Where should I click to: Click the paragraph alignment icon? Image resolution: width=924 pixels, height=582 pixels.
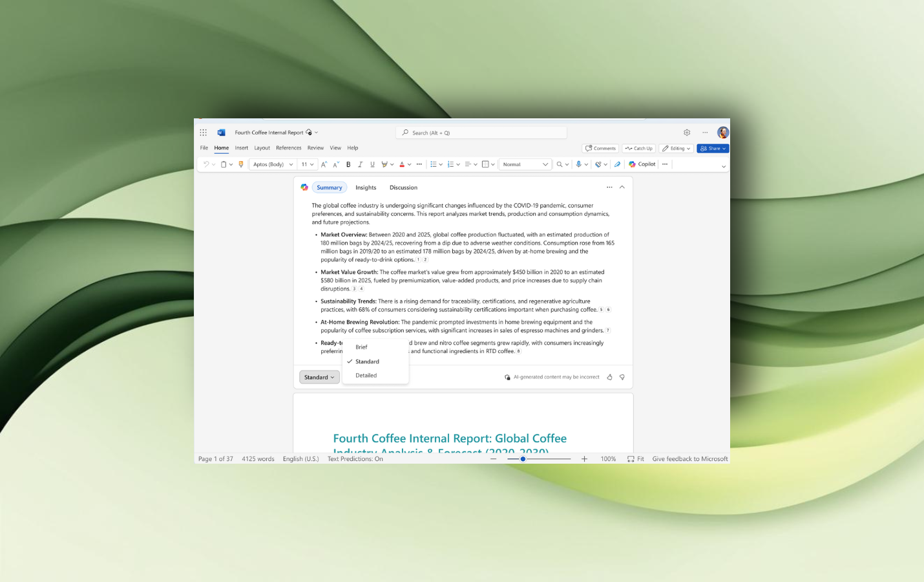tap(468, 164)
